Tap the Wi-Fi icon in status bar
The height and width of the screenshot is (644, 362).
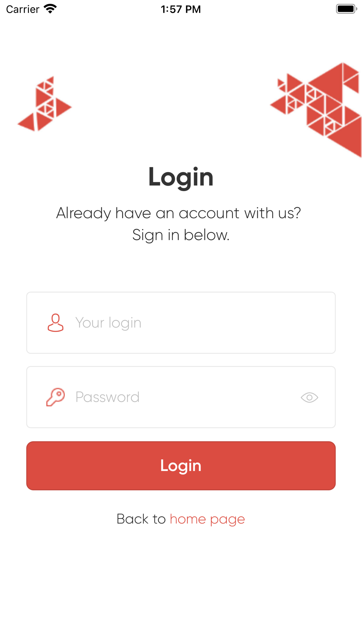coord(50,9)
